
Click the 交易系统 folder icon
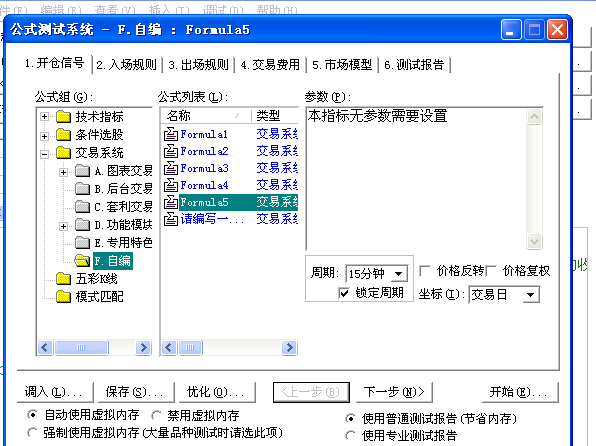point(63,153)
